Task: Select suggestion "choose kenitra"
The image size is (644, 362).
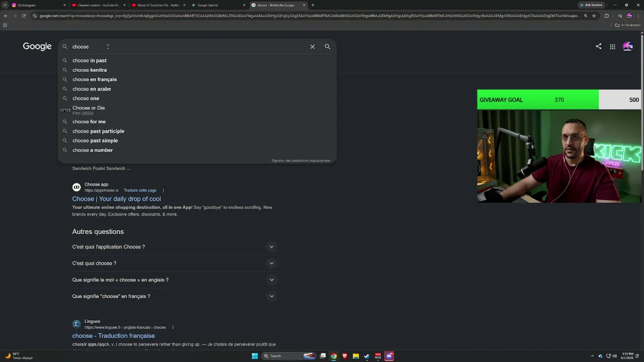Action: pyautogui.click(x=197, y=70)
